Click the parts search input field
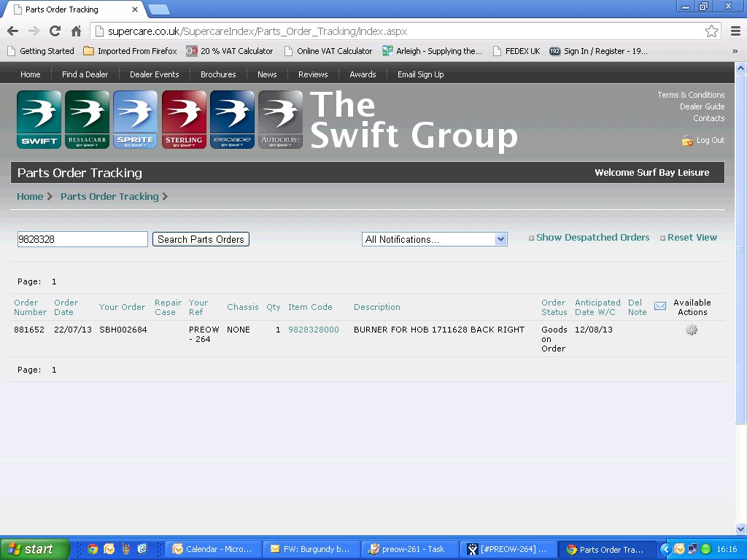This screenshot has width=747, height=560. coord(82,239)
